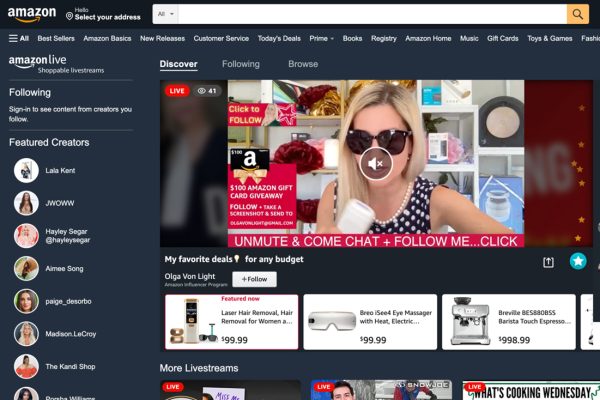Click the Amazon logo
Image resolution: width=600 pixels, height=400 pixels.
pos(31,15)
